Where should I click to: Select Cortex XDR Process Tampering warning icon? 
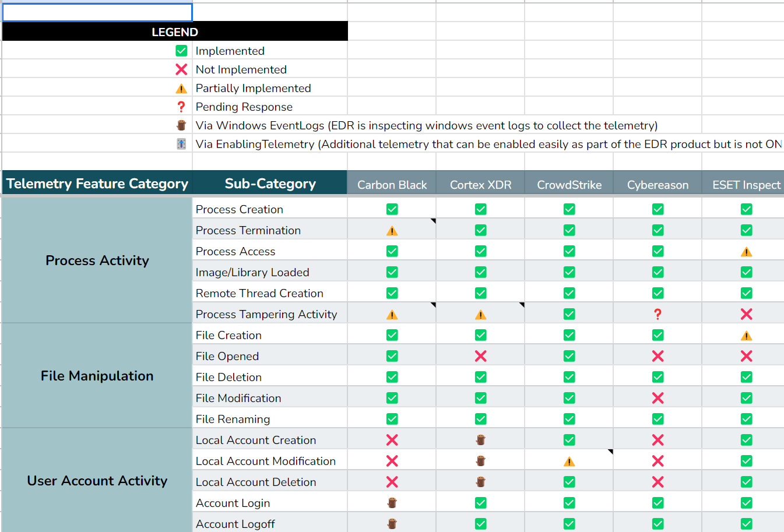[x=481, y=315]
